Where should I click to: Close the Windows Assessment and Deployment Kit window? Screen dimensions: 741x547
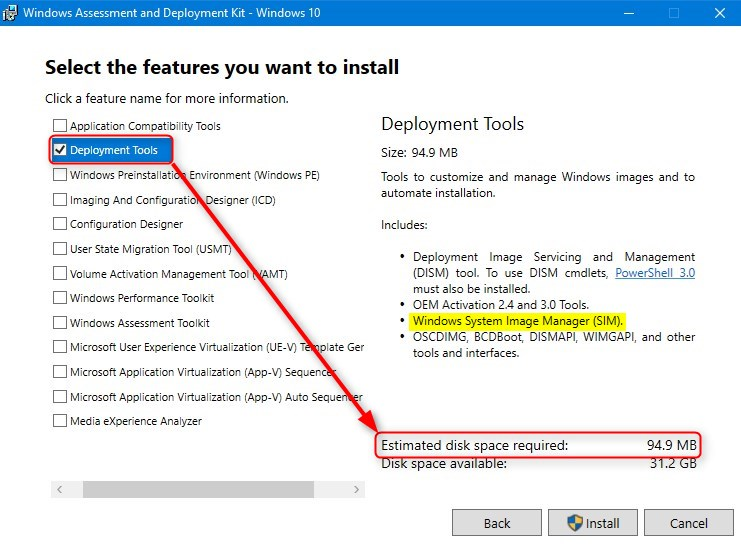pyautogui.click(x=717, y=13)
